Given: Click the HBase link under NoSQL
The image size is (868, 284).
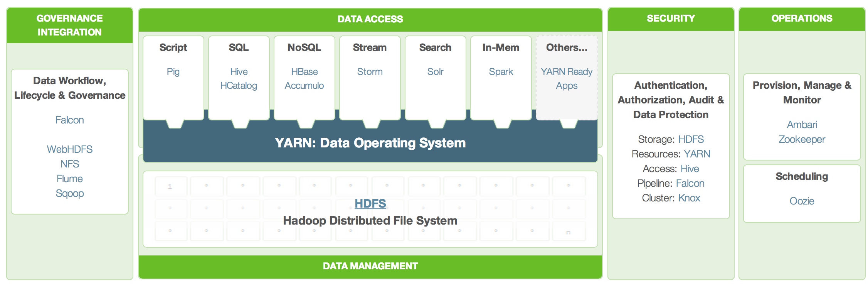Looking at the screenshot, I should click(304, 72).
